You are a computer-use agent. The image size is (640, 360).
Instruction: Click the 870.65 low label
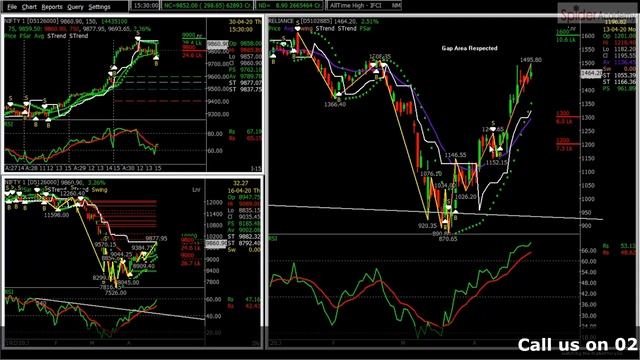coord(448,239)
